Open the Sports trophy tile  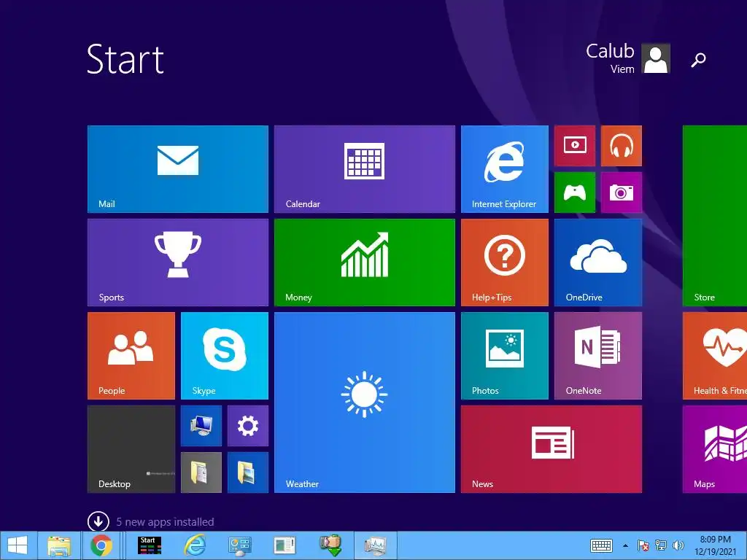tap(178, 262)
